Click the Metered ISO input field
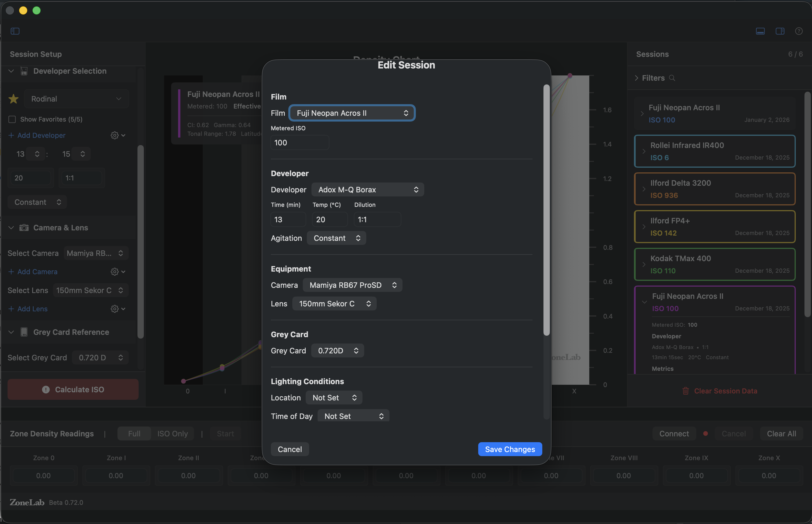812x524 pixels. 300,142
